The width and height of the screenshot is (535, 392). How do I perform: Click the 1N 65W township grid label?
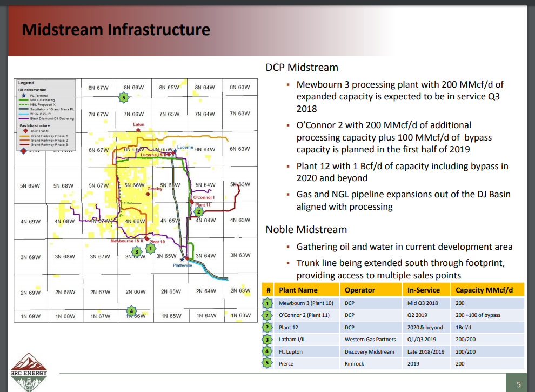coord(171,316)
